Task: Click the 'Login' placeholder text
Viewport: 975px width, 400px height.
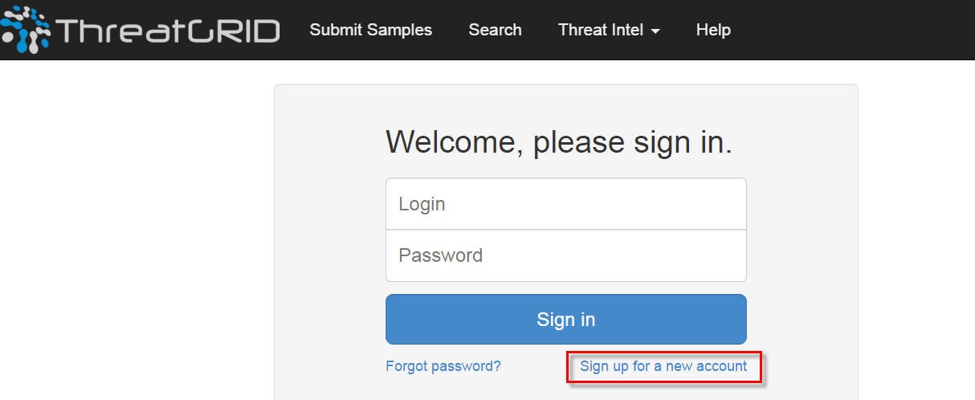Action: pos(422,204)
